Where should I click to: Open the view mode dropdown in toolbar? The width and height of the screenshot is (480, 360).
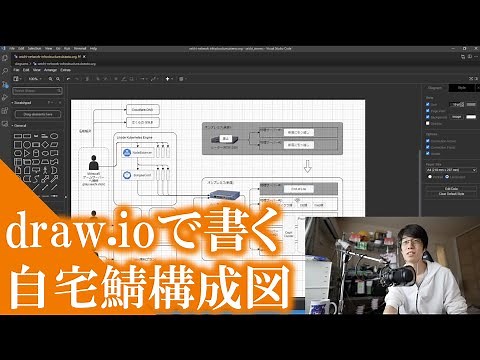(17, 79)
